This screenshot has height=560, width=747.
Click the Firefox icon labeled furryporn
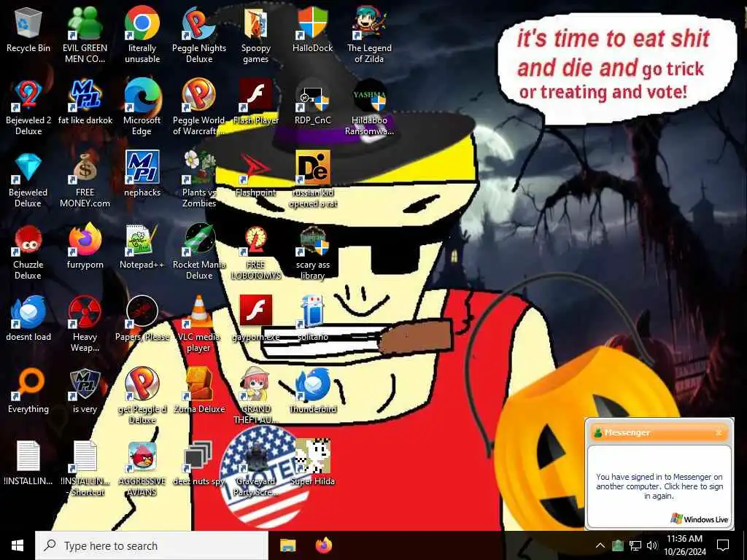[85, 240]
